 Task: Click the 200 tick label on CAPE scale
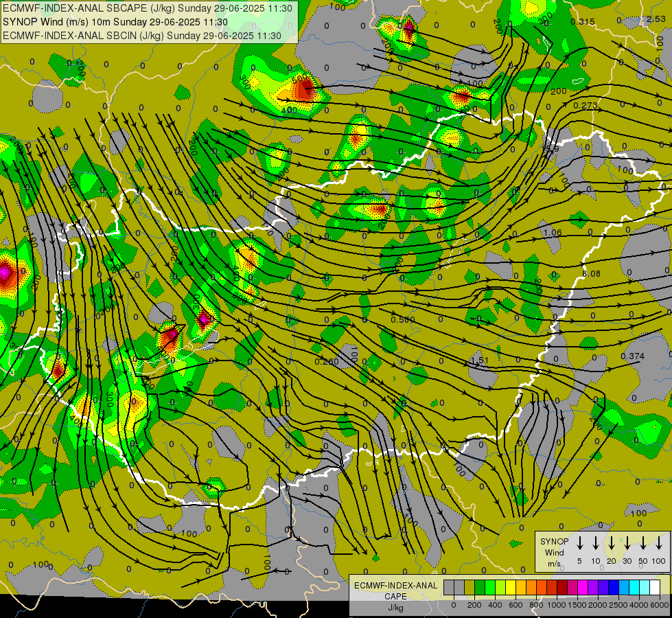474,605
